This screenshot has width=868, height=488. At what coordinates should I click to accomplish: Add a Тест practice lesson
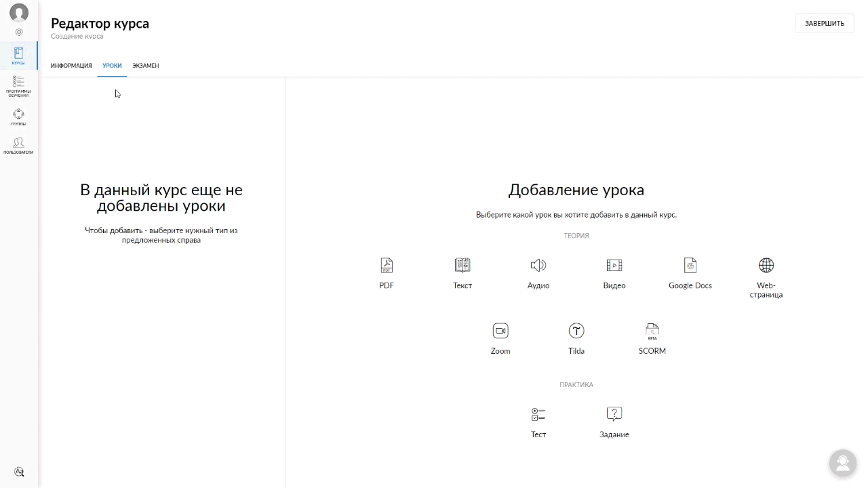tap(538, 422)
